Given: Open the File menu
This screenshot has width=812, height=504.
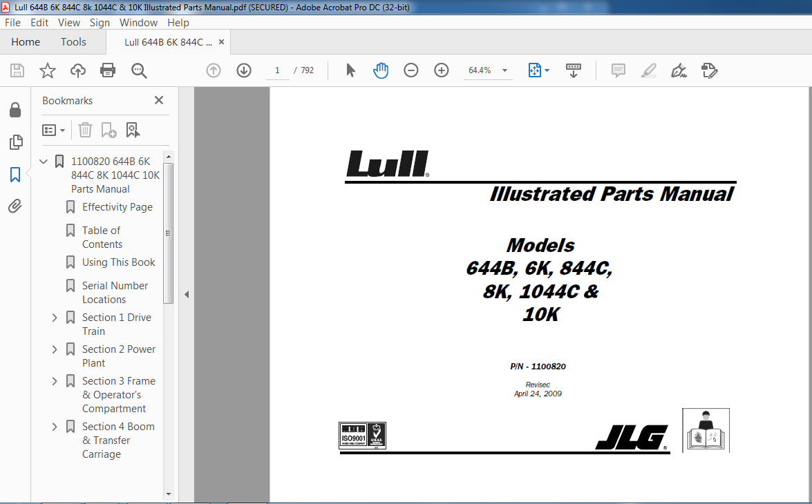Looking at the screenshot, I should click(x=12, y=23).
